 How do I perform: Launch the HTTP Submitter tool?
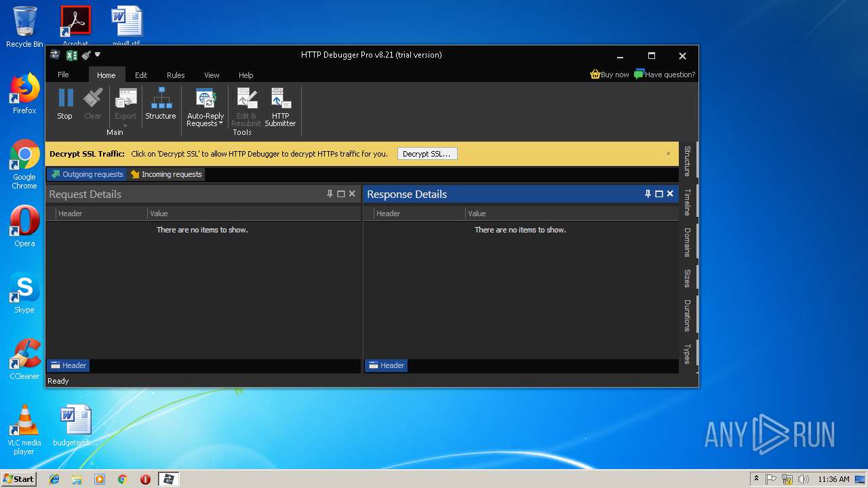[x=280, y=107]
